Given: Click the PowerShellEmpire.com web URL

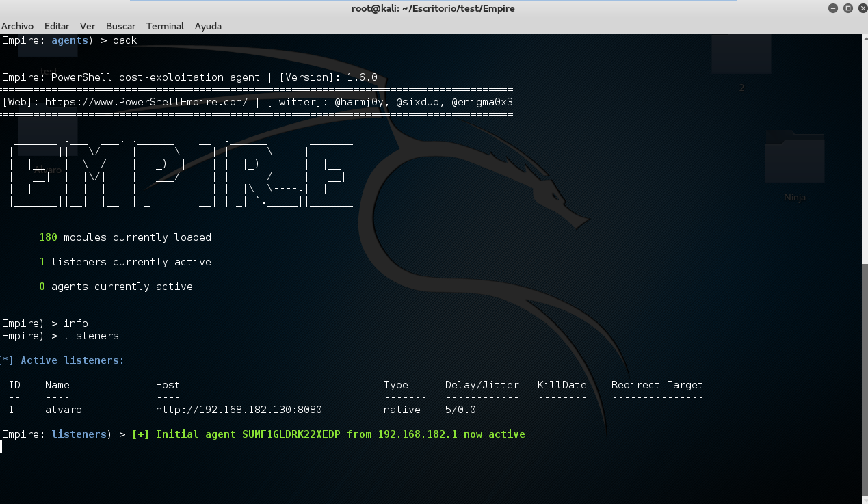Looking at the screenshot, I should click(146, 102).
